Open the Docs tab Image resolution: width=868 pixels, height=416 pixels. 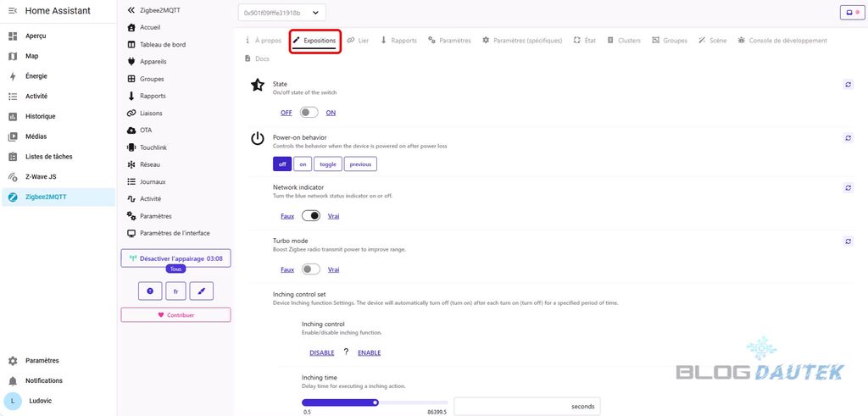click(x=257, y=58)
